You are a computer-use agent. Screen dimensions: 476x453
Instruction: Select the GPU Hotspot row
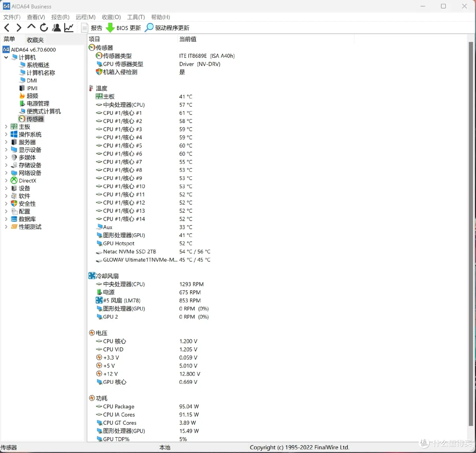144,243
